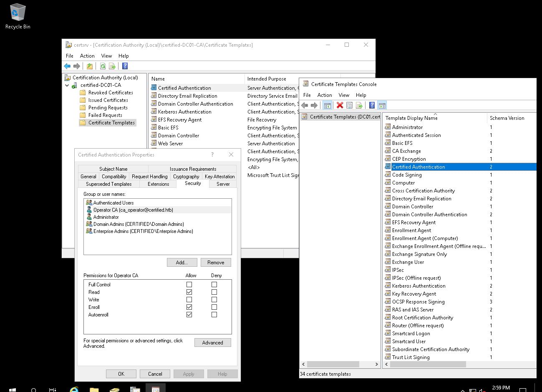Screen dimensions: 542x392
Task: Collapse the certified-DC01-CA tree node
Action: [x=67, y=85]
